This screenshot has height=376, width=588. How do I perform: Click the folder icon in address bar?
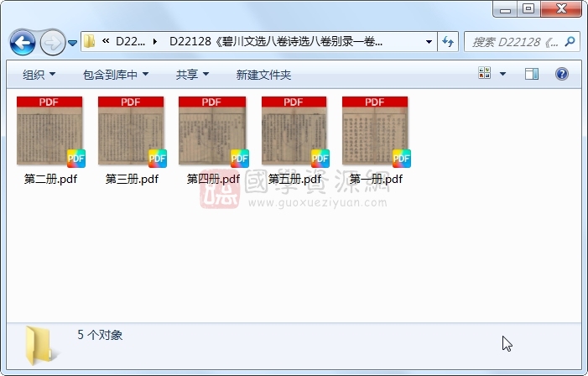[89, 41]
